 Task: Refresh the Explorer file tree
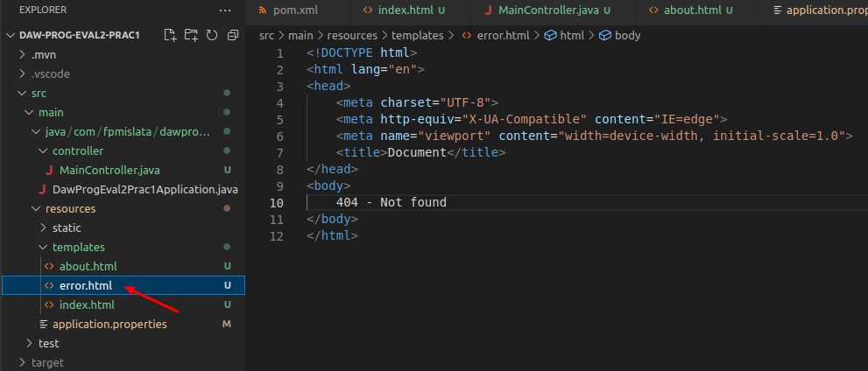(212, 35)
